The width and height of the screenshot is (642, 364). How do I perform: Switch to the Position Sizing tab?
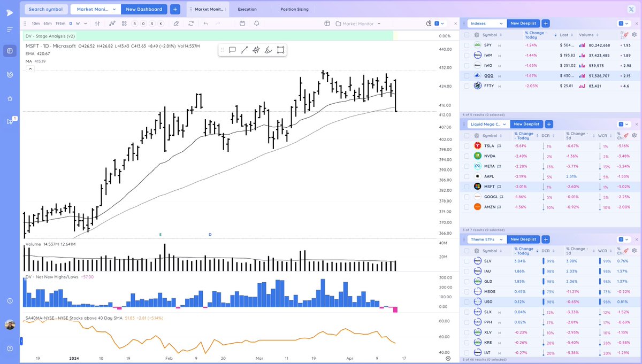coord(294,9)
